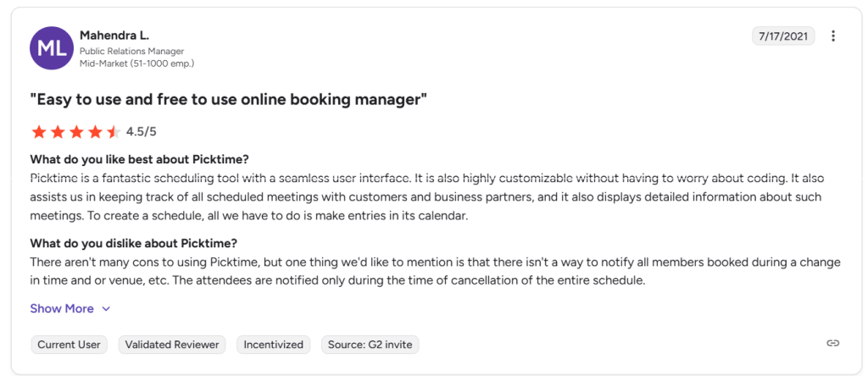Copy the review link via chain icon
Screen dimensions: 868x376
tap(833, 343)
